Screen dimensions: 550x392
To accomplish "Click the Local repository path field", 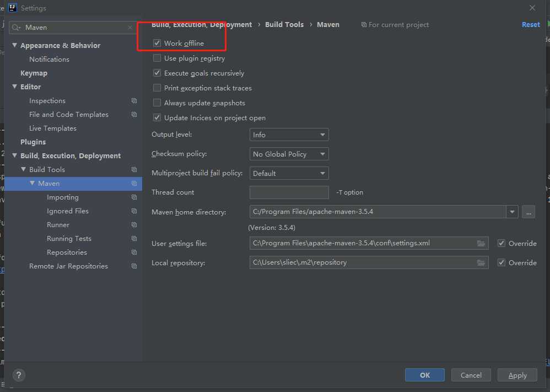I will point(369,262).
